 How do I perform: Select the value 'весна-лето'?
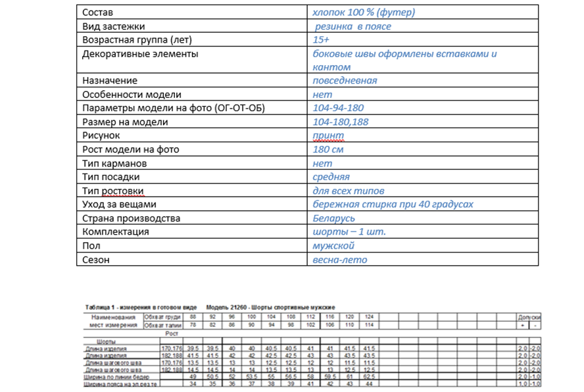point(340,260)
